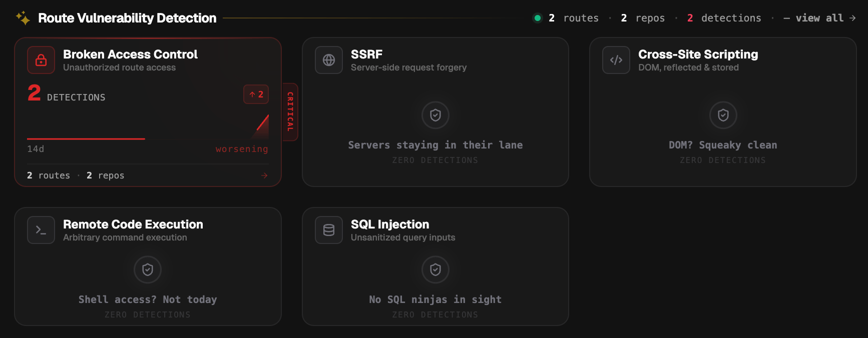
Task: Click the vertical CRITICAL severity tab
Action: click(290, 112)
